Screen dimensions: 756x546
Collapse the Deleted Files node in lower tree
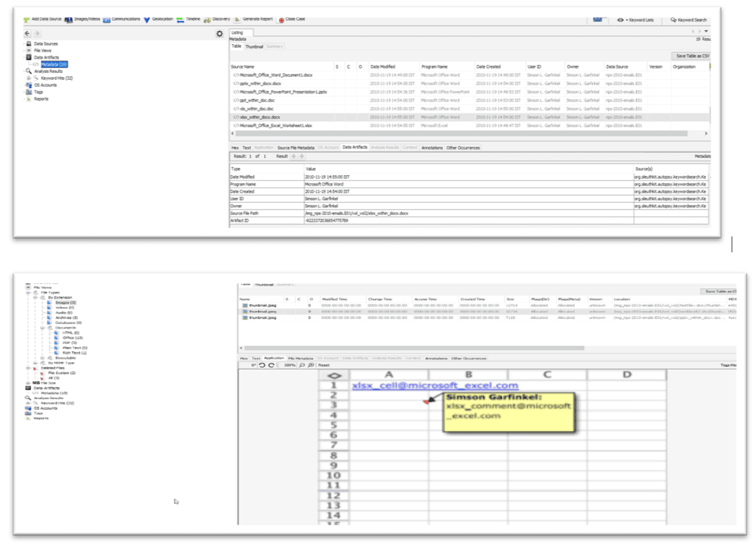pyautogui.click(x=28, y=368)
